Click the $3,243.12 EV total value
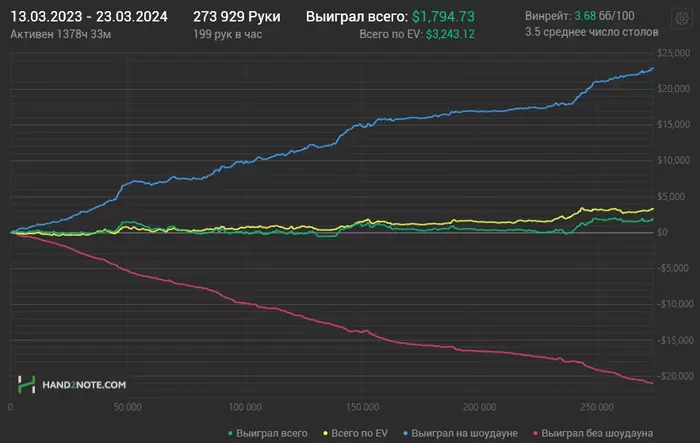The width and height of the screenshot is (700, 443). (450, 34)
